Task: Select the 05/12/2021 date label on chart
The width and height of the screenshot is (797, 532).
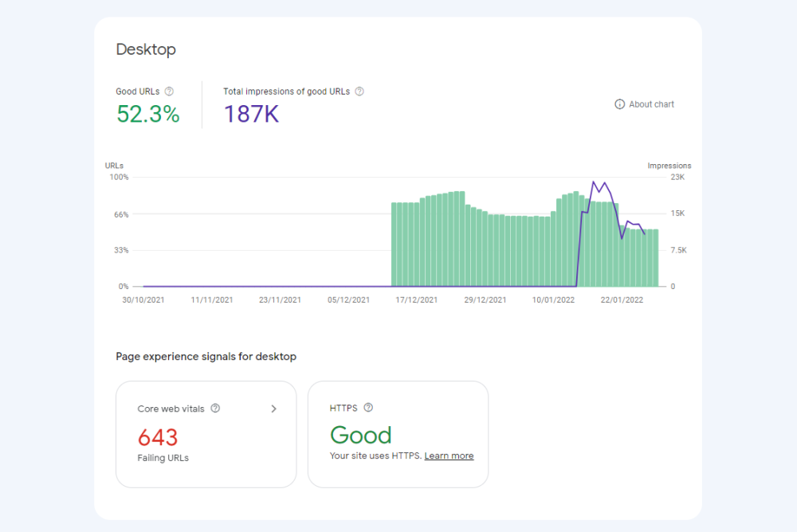Action: (349, 299)
